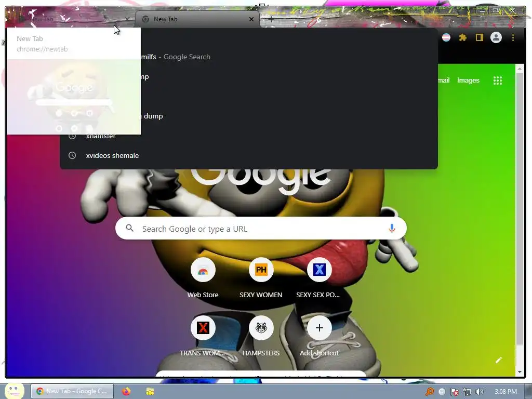Open the Chrome profile avatar

coord(496,37)
